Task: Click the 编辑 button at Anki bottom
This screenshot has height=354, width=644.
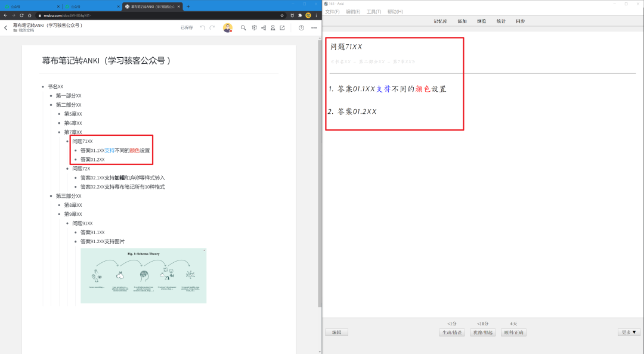Action: point(336,332)
